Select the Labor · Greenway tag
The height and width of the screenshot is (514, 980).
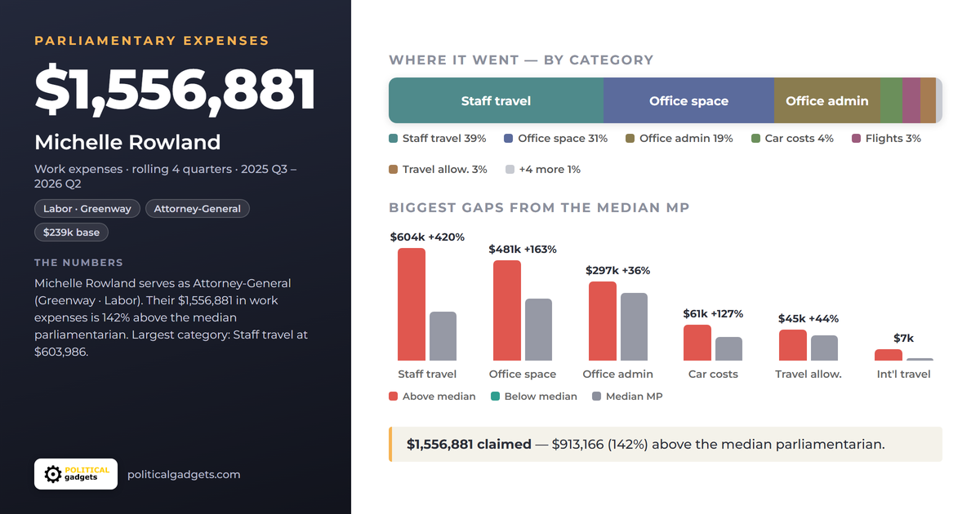point(87,209)
